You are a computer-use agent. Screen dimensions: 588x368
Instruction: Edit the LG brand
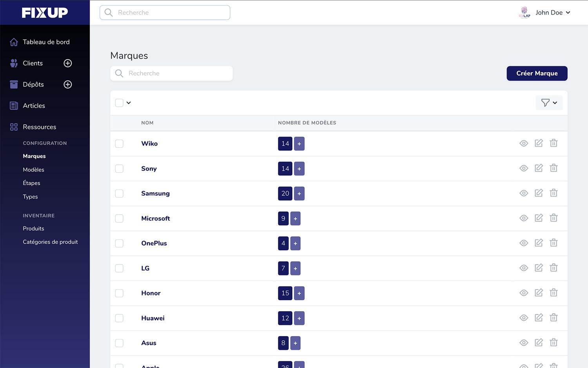(x=539, y=268)
